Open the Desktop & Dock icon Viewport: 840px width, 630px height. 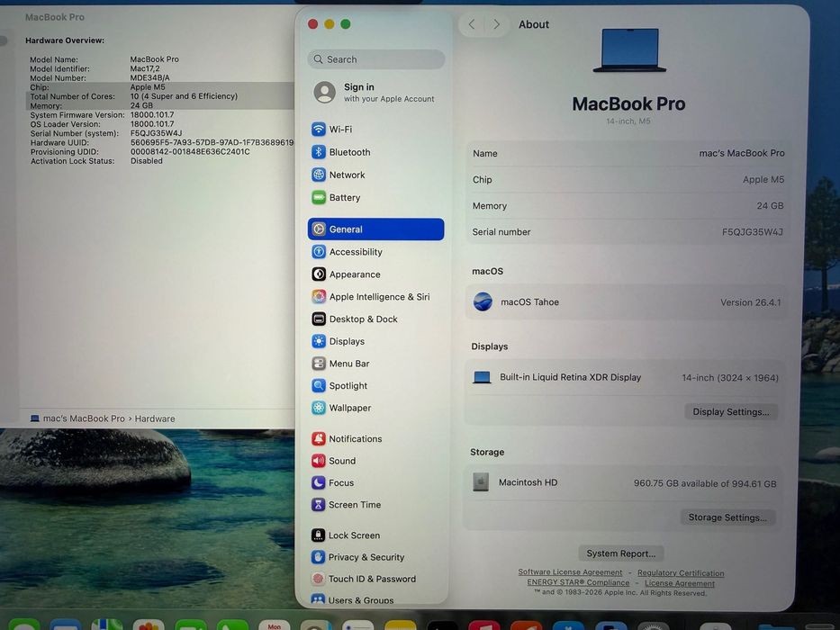(x=319, y=319)
